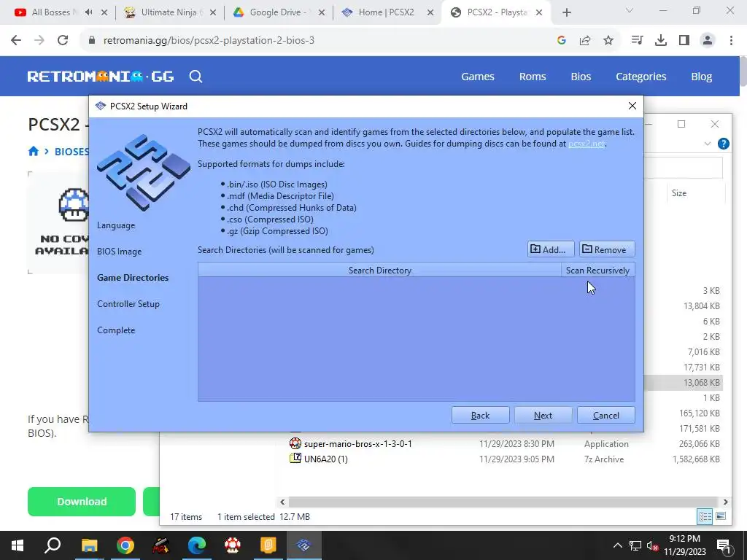Go Back in the setup wizard
This screenshot has height=560, width=747.
(480, 415)
